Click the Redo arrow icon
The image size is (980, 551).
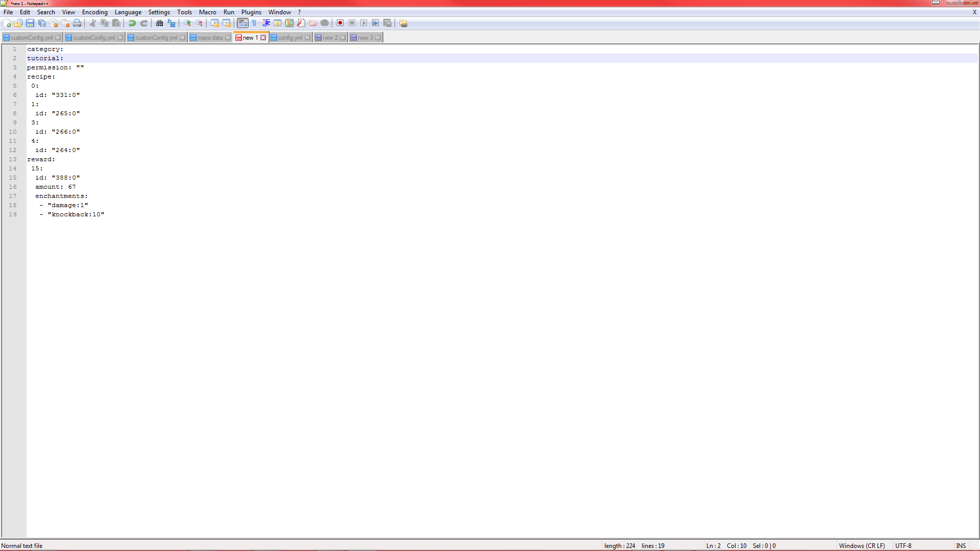click(x=144, y=23)
